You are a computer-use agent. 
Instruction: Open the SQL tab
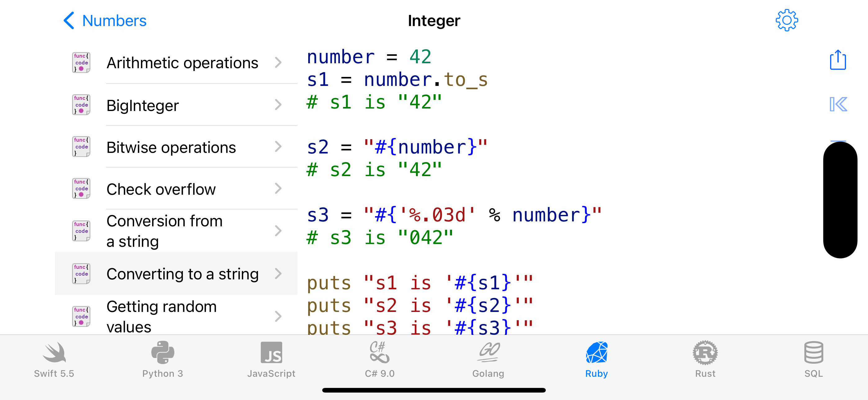pos(813,360)
